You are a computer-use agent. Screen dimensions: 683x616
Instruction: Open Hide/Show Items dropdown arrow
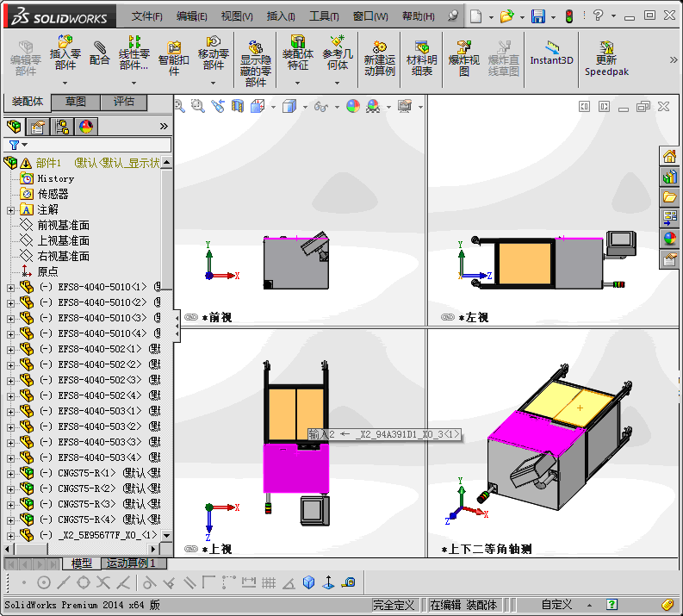(x=337, y=107)
